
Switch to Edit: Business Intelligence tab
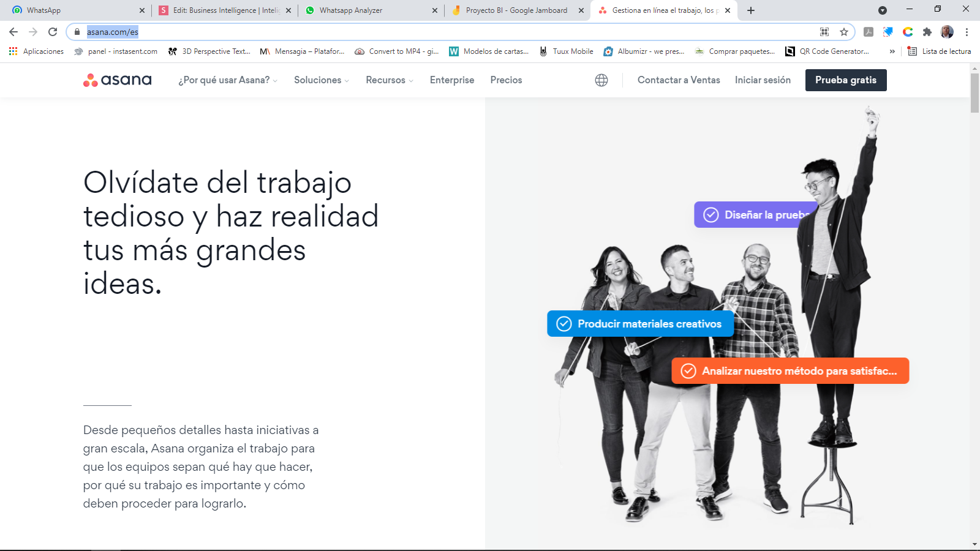[224, 10]
